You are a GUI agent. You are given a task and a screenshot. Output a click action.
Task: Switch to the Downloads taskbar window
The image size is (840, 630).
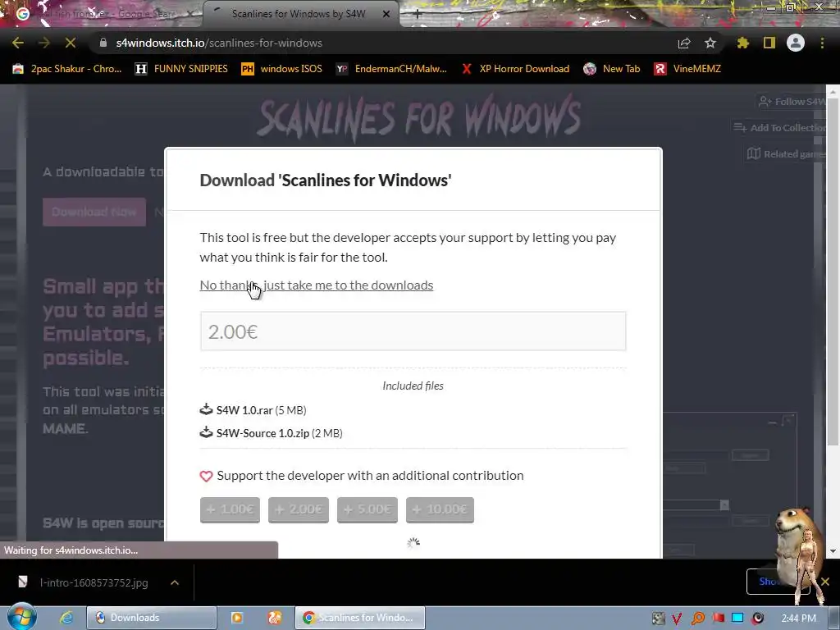[152, 618]
